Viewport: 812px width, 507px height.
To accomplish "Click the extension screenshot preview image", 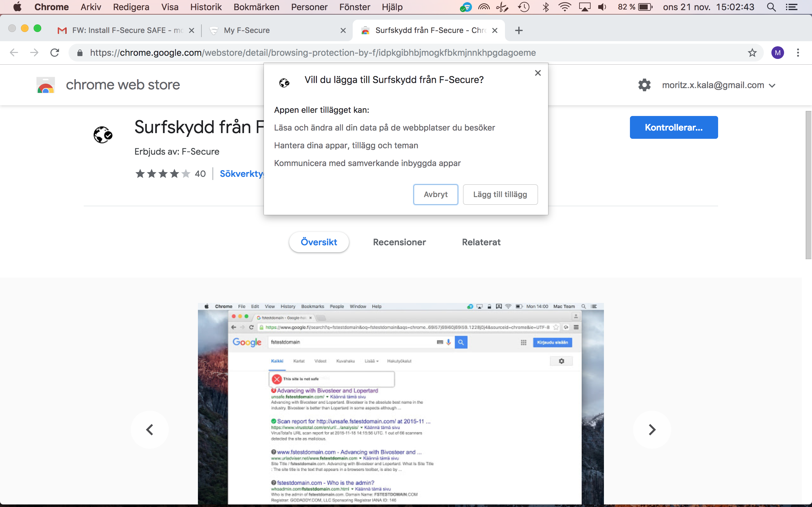I will 401,402.
